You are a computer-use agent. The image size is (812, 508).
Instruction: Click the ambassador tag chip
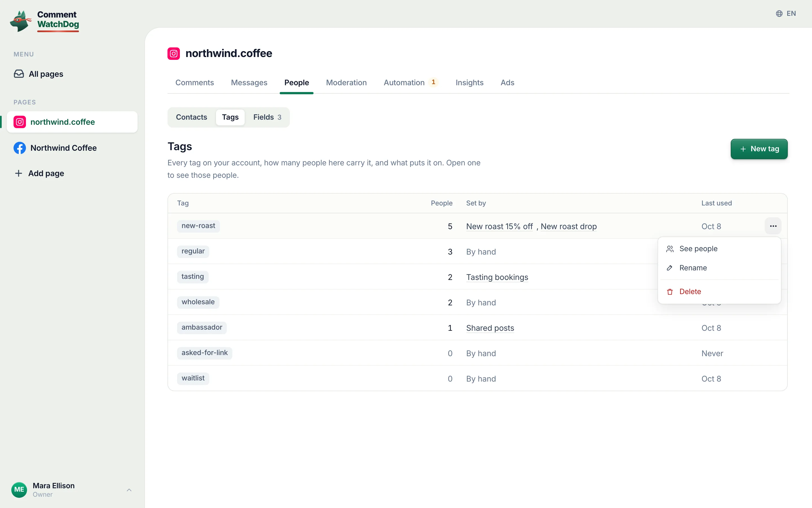point(202,328)
